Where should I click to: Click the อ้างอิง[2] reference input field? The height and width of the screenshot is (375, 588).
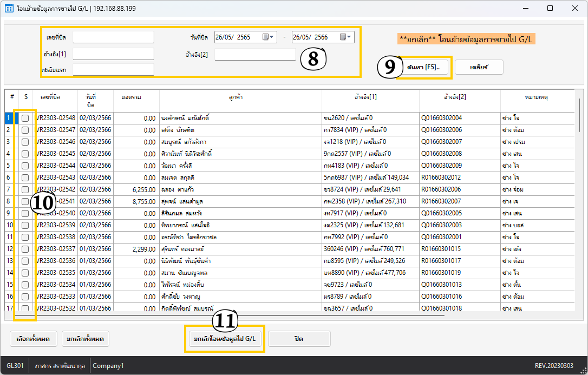point(255,55)
